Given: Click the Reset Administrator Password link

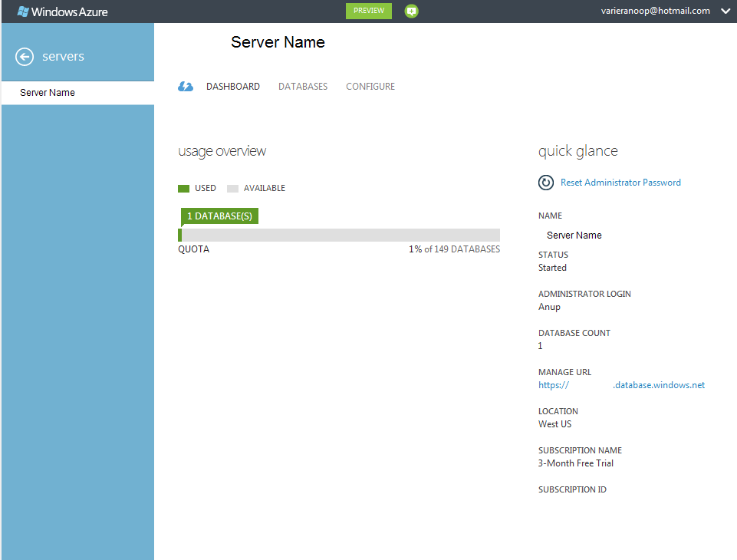Looking at the screenshot, I should point(620,183).
